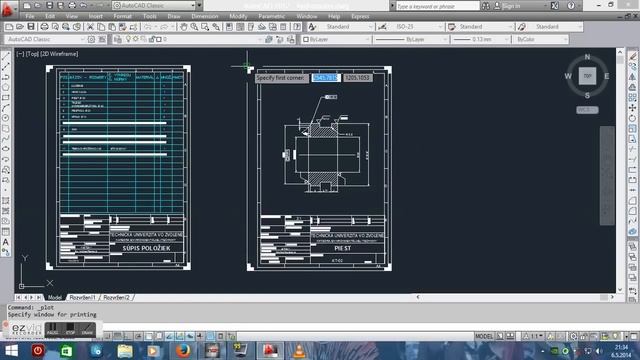This screenshot has width=640, height=360.
Task: Select the Rectangle tool in the Draw toolbar
Action: 6,98
